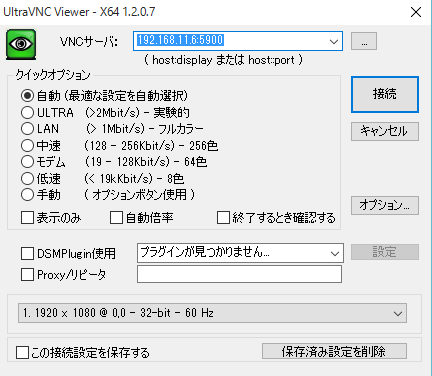Click the 保存済み設定を削除 button
Image resolution: width=432 pixels, height=376 pixels.
click(x=334, y=351)
